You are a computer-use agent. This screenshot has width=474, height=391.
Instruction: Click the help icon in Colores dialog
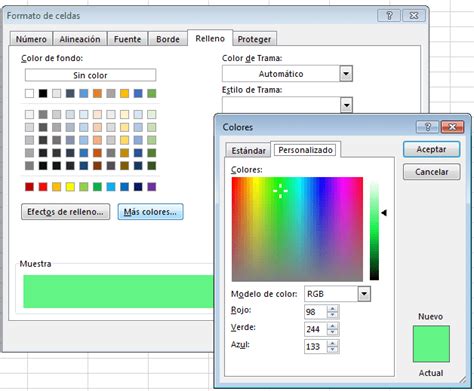[x=428, y=127]
